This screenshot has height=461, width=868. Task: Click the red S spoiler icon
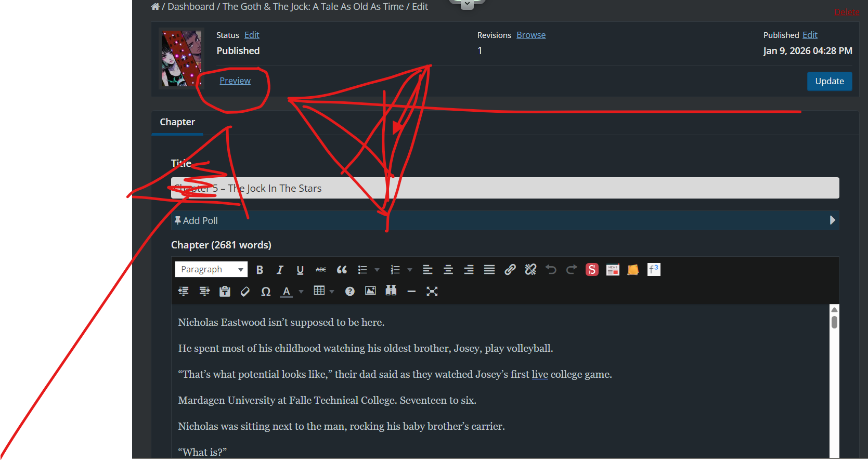coord(592,270)
